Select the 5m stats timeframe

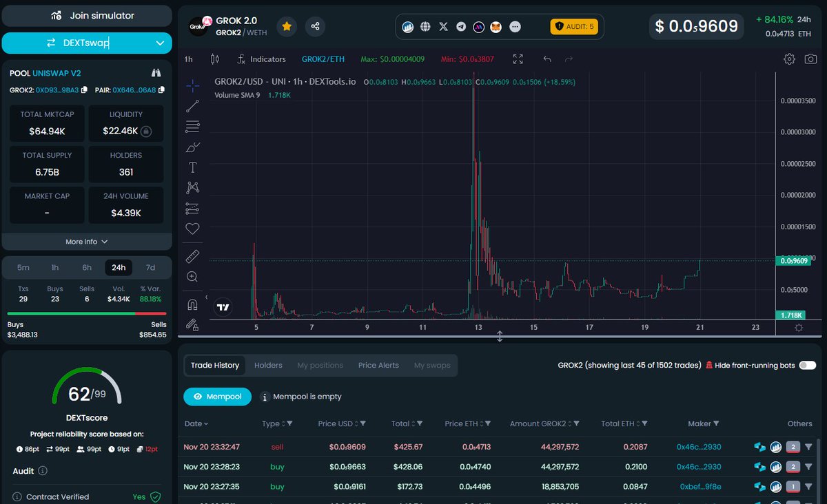[23, 267]
